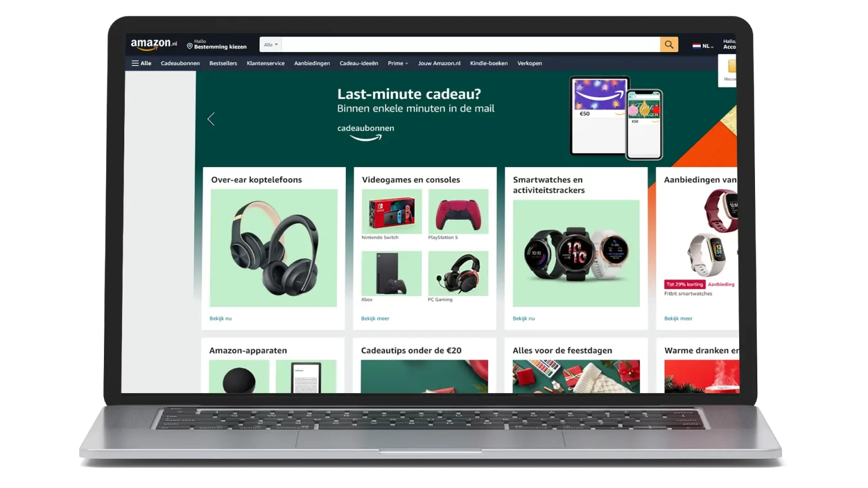Click the Videogames en consoles heading
868x488 pixels.
[x=411, y=180]
